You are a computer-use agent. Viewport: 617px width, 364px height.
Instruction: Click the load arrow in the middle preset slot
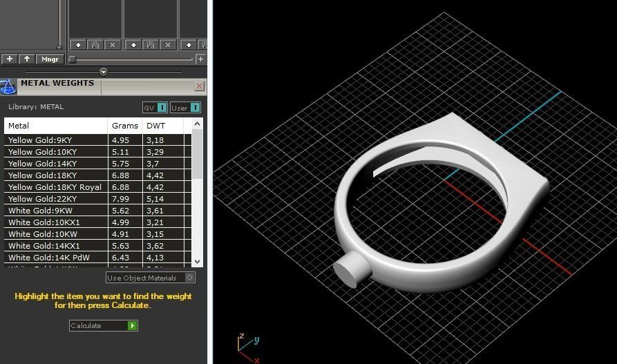coord(134,45)
